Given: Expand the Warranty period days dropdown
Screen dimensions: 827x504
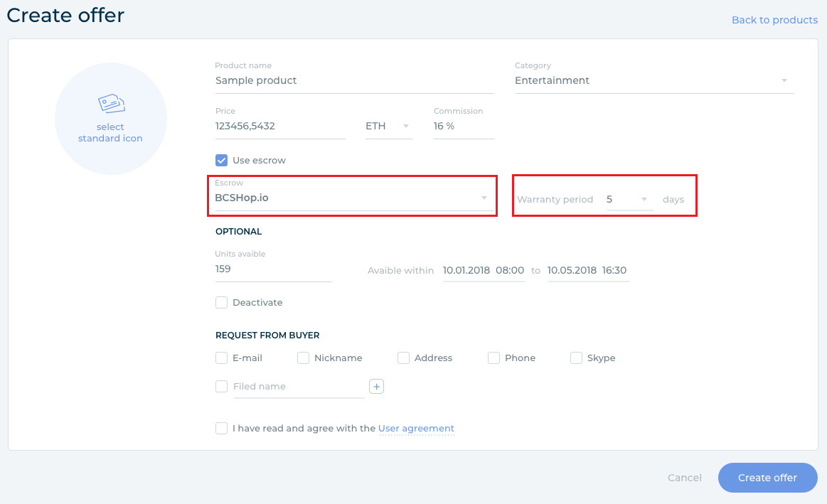Looking at the screenshot, I should 628,200.
